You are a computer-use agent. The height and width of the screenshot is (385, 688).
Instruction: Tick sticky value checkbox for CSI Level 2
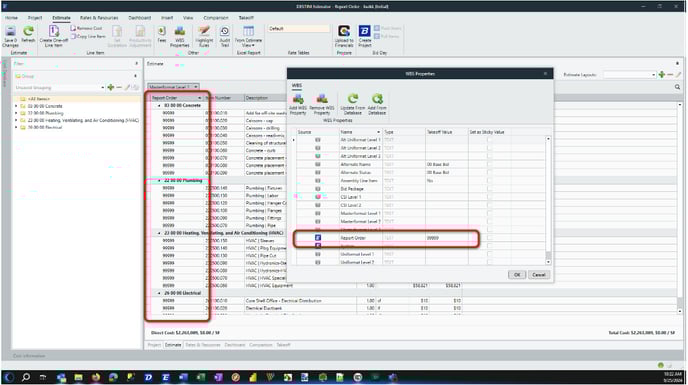pos(489,205)
